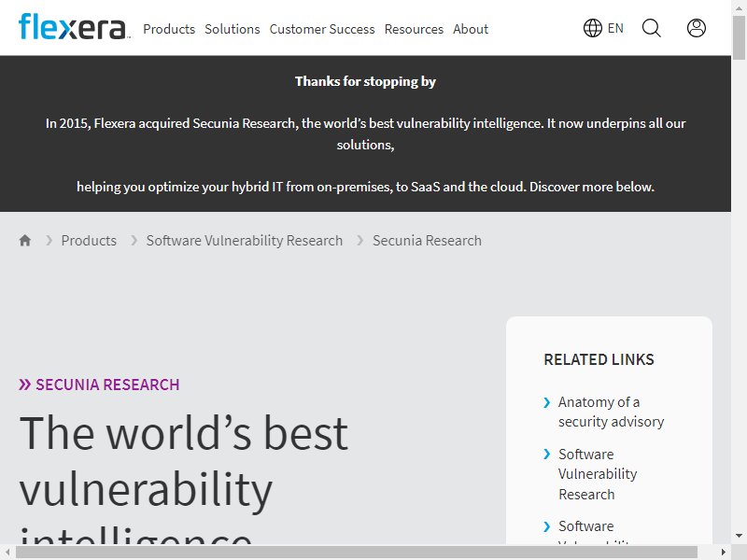Viewport: 747px width, 560px height.
Task: Open Software Vulnerability Research related link
Action: click(x=598, y=474)
